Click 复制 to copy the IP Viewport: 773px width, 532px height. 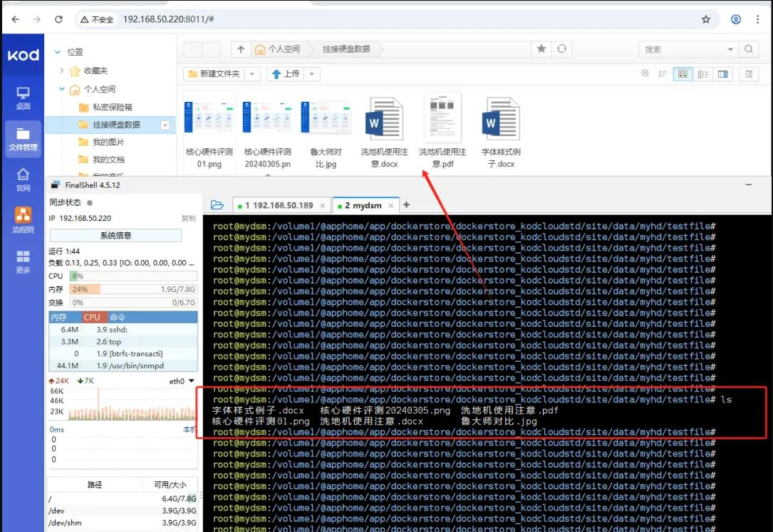[x=188, y=218]
